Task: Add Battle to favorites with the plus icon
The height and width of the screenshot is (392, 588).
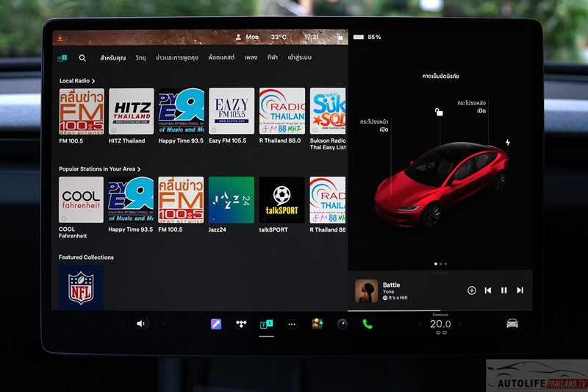Action: click(x=471, y=290)
